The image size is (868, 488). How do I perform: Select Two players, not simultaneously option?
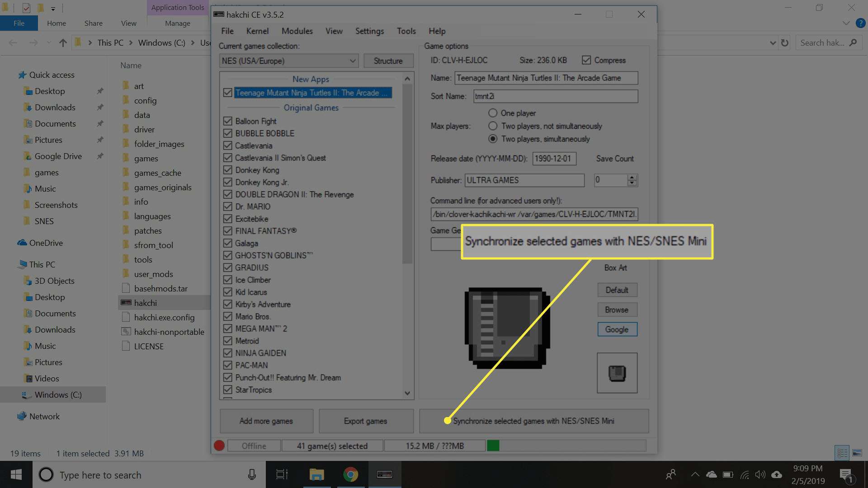493,126
